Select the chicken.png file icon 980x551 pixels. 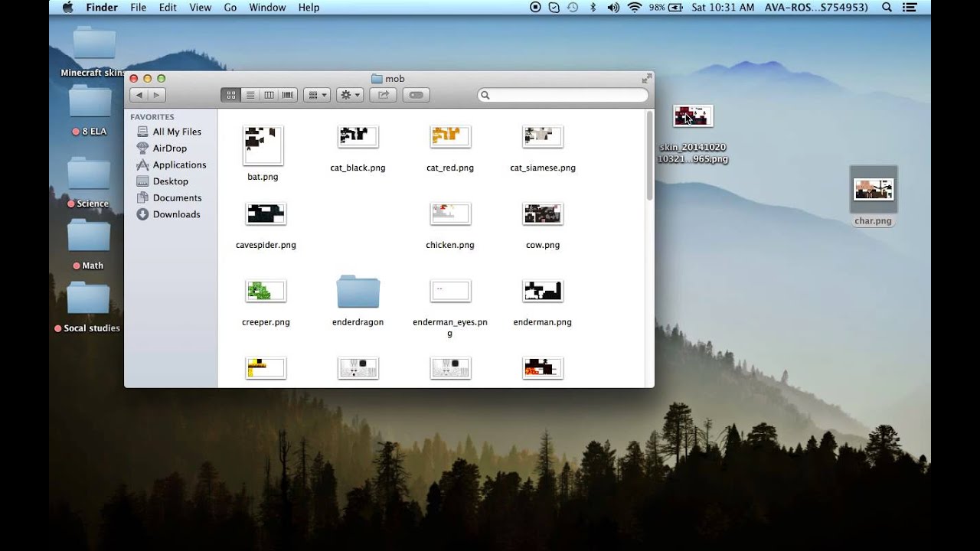(x=450, y=214)
